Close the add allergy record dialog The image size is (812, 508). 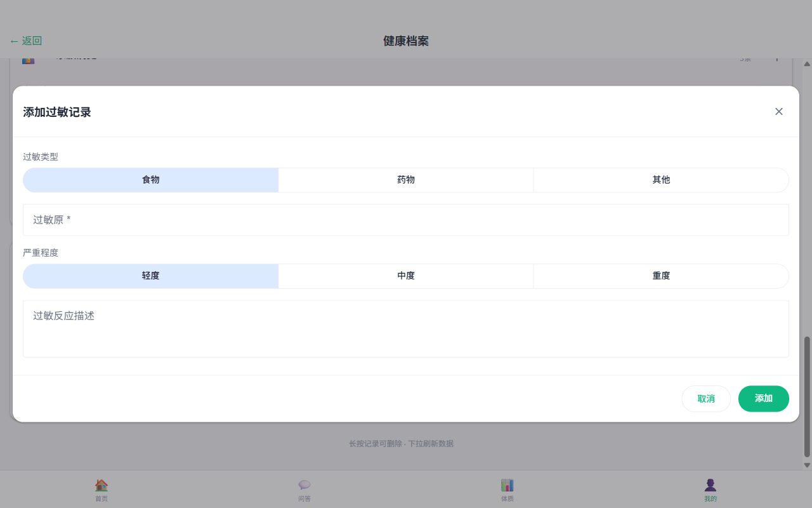[x=778, y=112]
